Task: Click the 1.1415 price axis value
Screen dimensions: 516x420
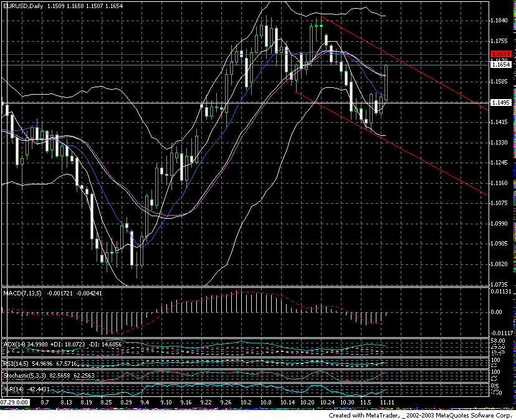Action: pos(499,122)
